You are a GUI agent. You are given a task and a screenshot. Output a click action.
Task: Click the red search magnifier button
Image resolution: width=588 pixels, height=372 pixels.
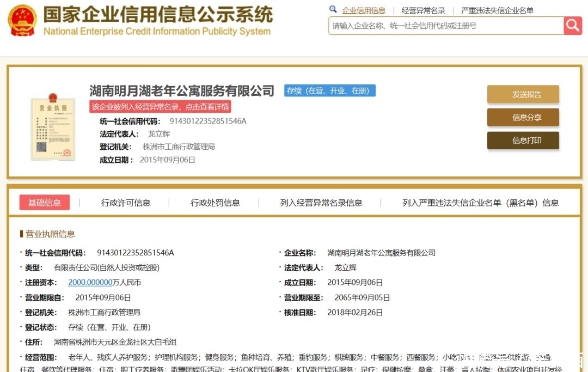coord(573,26)
